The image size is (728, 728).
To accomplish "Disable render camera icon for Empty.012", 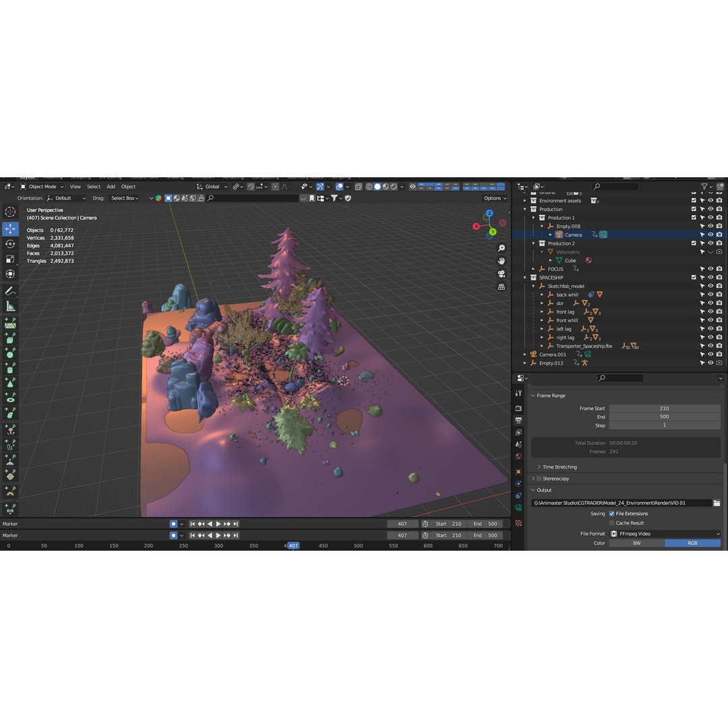I will (719, 363).
